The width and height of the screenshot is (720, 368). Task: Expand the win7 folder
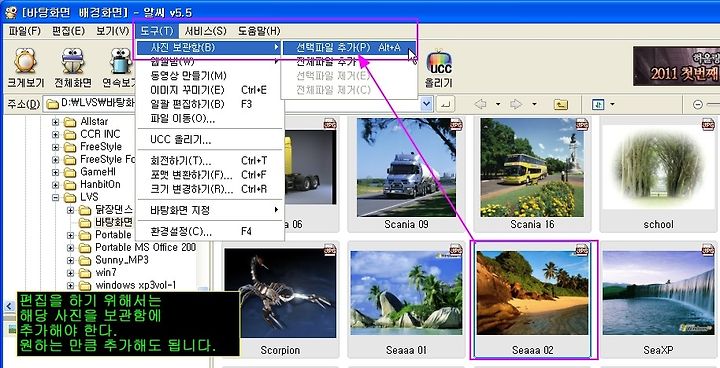[x=70, y=273]
